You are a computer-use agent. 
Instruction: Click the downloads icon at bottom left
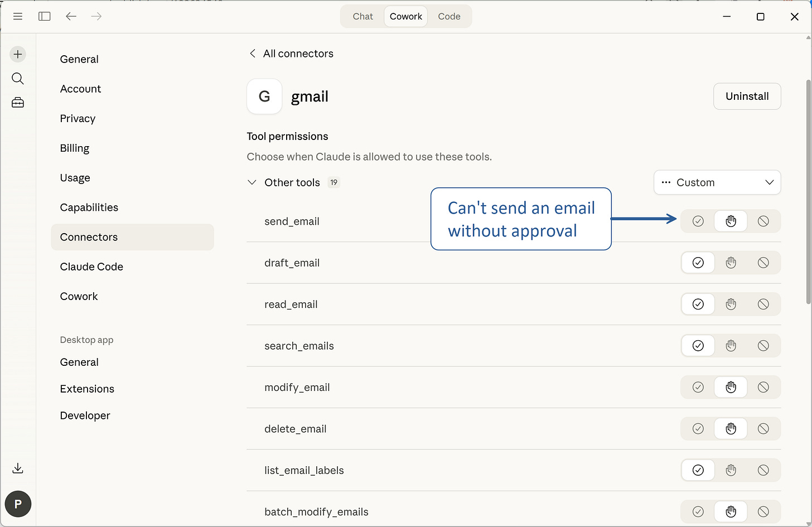click(17, 468)
